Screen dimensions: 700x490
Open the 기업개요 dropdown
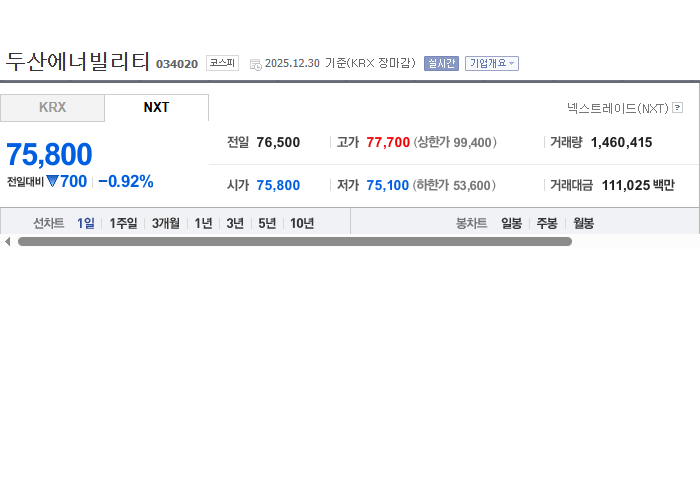click(492, 63)
